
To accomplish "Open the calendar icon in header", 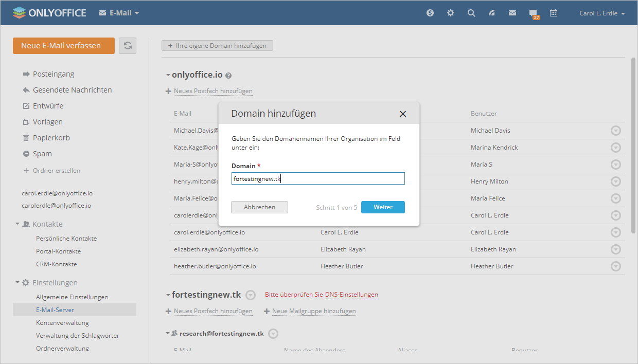I will 554,13.
